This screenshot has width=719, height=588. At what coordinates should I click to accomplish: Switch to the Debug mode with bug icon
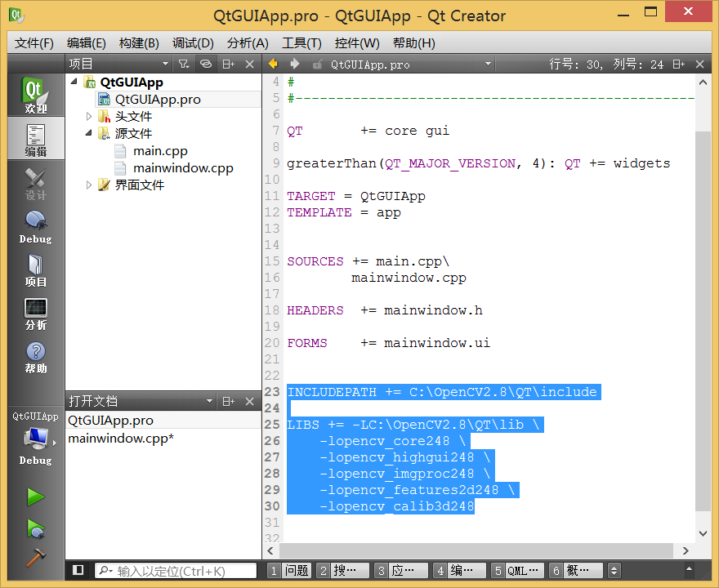[36, 227]
